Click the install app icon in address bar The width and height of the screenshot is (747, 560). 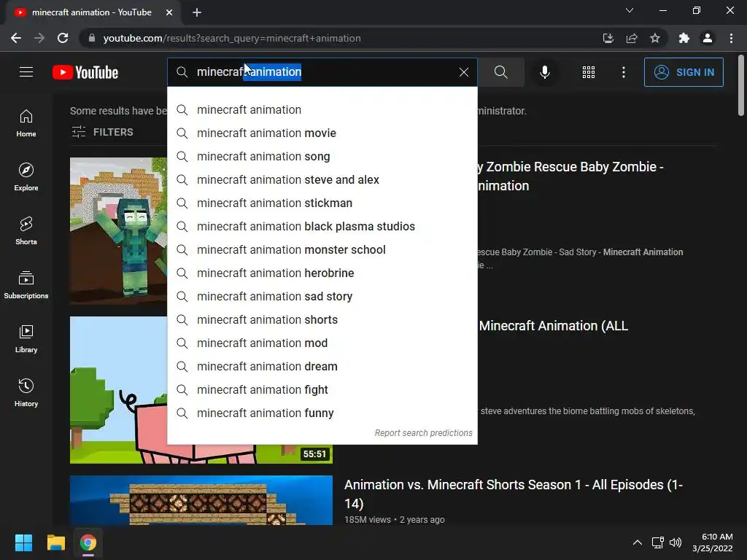click(608, 38)
